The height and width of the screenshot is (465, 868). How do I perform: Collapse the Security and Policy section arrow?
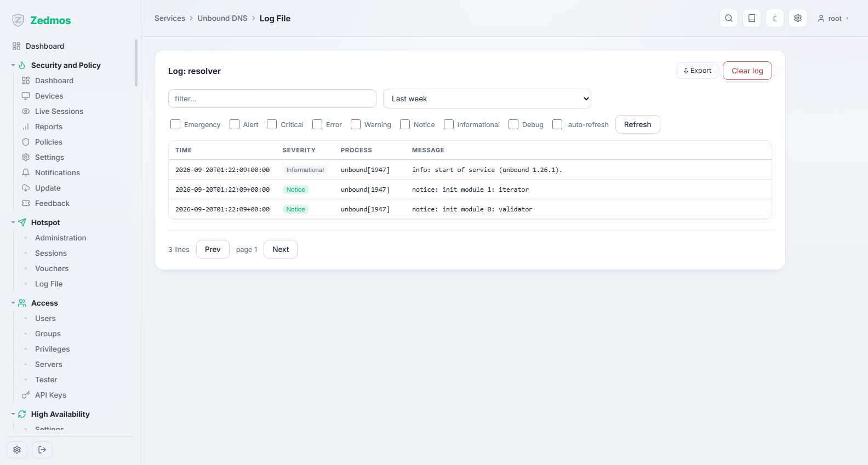[x=13, y=65]
